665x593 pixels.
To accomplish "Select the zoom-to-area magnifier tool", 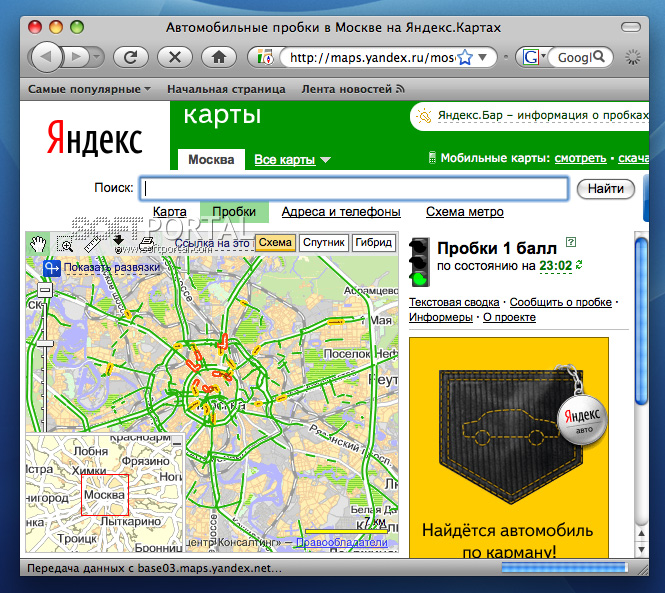I will pyautogui.click(x=65, y=245).
